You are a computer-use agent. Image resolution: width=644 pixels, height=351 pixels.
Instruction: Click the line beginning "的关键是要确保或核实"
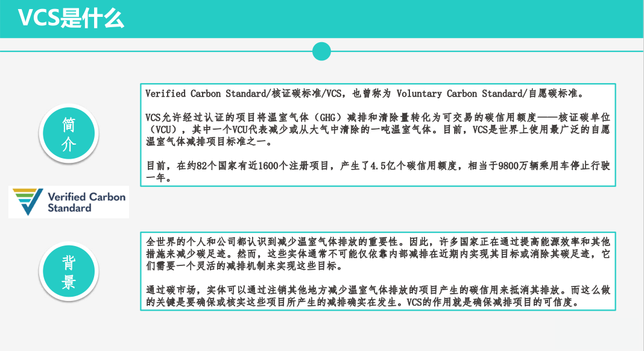[363, 303]
